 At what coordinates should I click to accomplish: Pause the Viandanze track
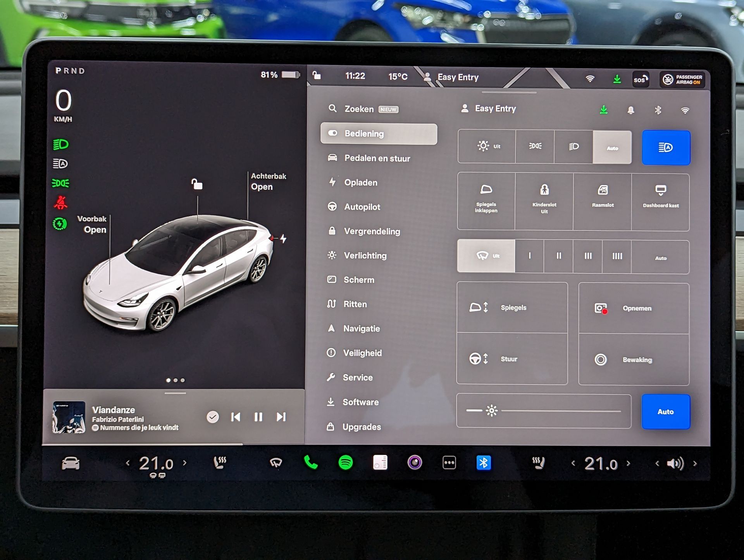(258, 417)
